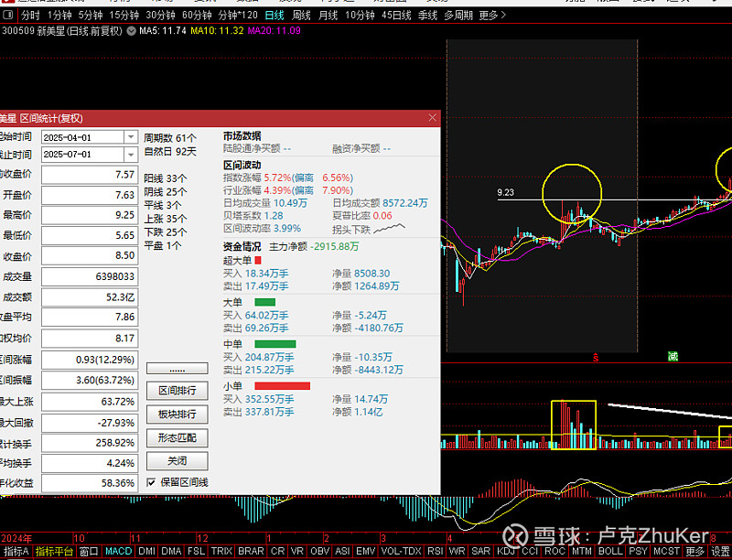Viewport: 732px width, 560px height.
Task: Click the 9.23 price level label
Action: (506, 193)
